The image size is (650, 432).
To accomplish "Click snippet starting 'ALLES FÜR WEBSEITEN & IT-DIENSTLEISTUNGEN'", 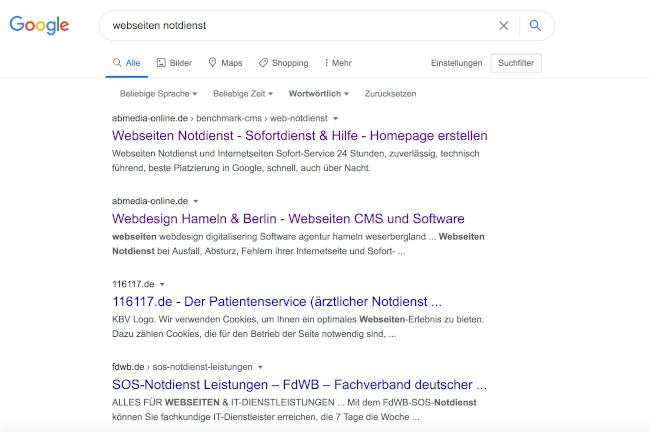I will pyautogui.click(x=294, y=410).
